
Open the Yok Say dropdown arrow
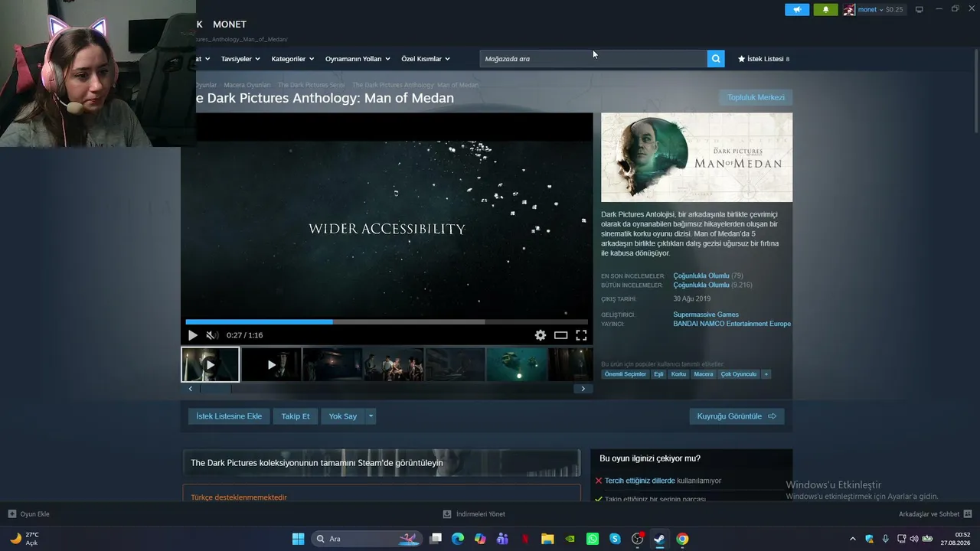tap(371, 416)
